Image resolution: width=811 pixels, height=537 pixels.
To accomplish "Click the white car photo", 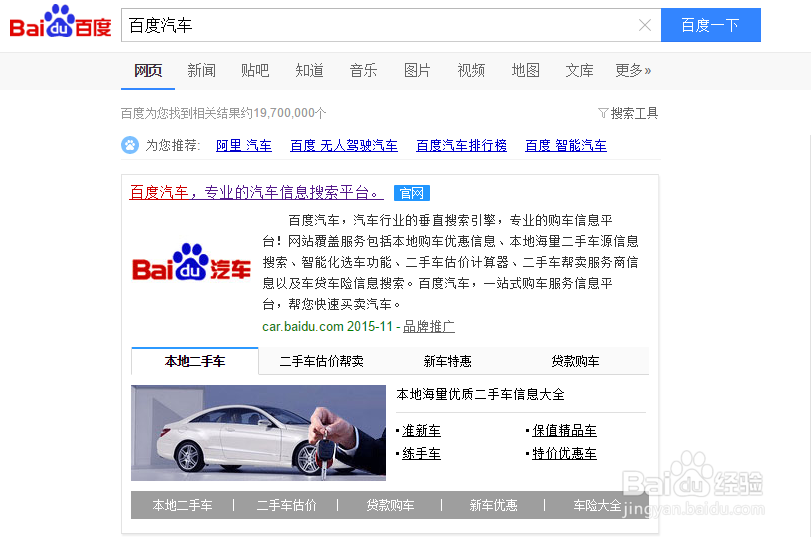I will pos(258,432).
